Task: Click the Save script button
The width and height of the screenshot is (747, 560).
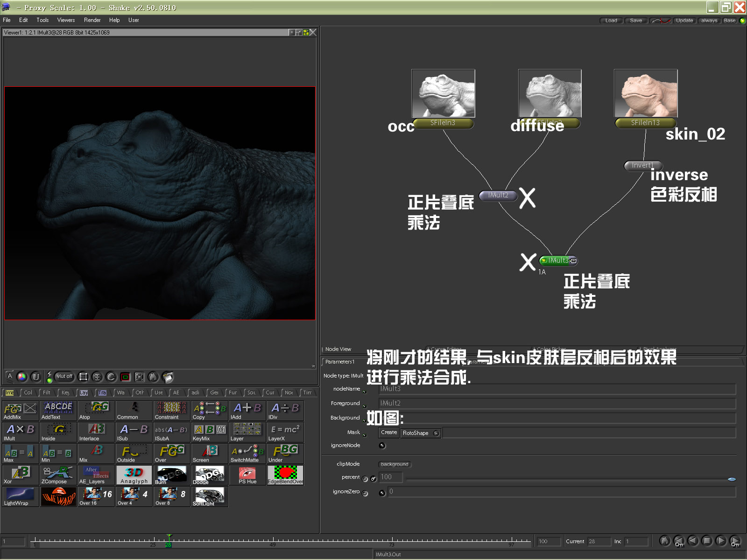Action: 636,21
